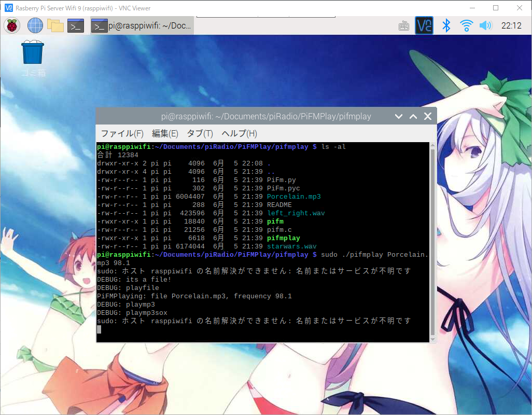Open the Wi-Fi network menu
This screenshot has width=532, height=415.
point(466,26)
